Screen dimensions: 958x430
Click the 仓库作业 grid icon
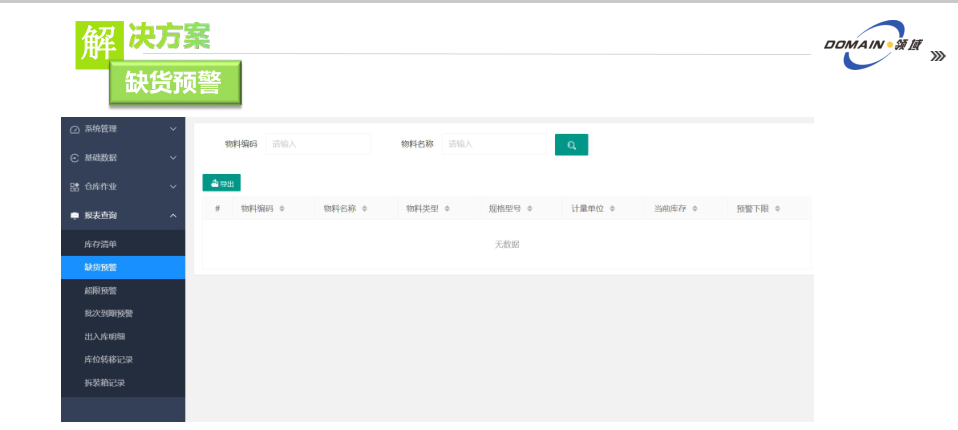pos(75,187)
